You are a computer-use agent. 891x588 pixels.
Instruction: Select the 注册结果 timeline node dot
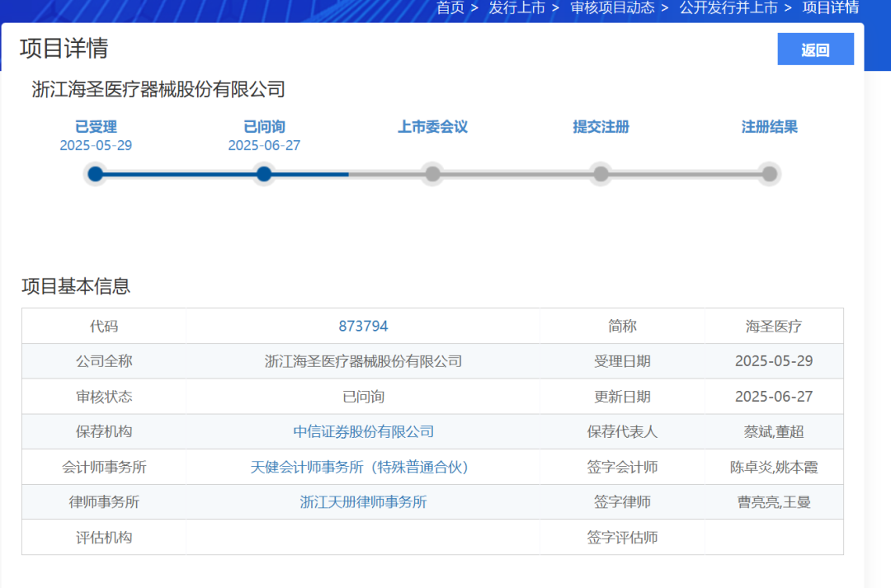click(x=770, y=174)
